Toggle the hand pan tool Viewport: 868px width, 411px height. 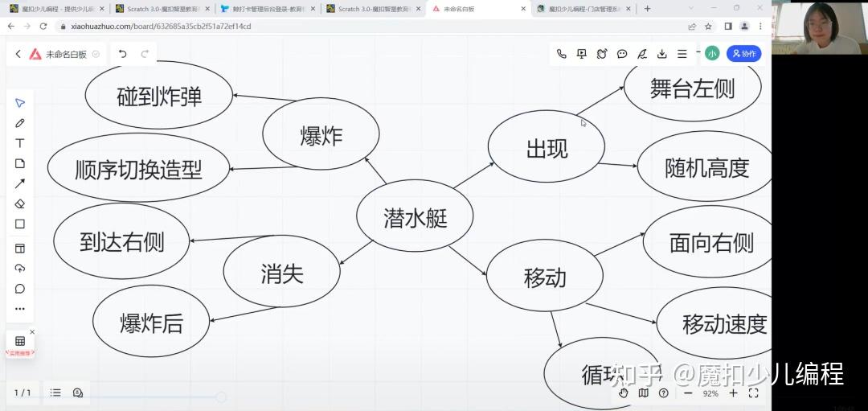point(624,393)
